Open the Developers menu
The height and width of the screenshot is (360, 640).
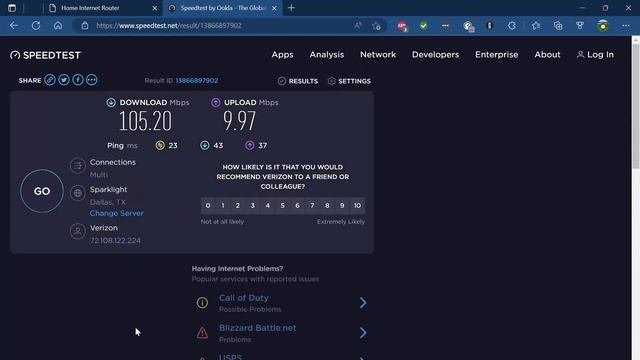click(435, 55)
